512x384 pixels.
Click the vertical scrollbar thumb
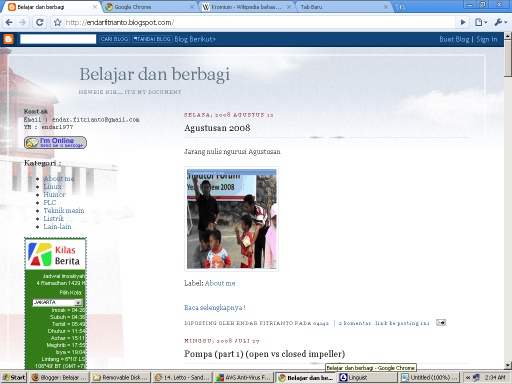508,58
